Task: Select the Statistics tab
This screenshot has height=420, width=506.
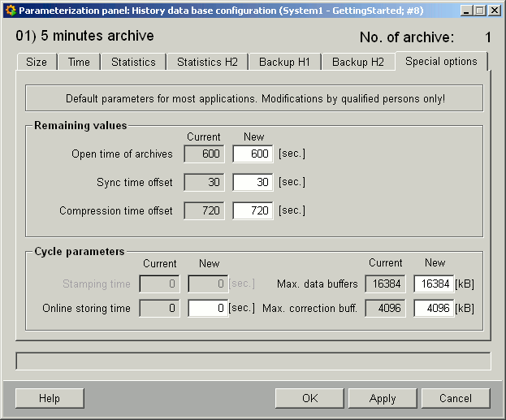Action: (x=133, y=62)
